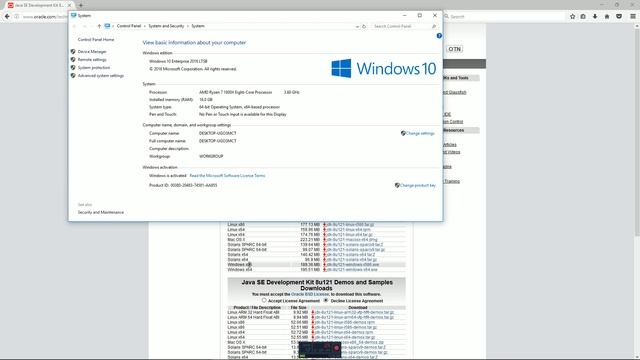The width and height of the screenshot is (640, 360).
Task: Open Security and Maintenance link
Action: pos(101,212)
